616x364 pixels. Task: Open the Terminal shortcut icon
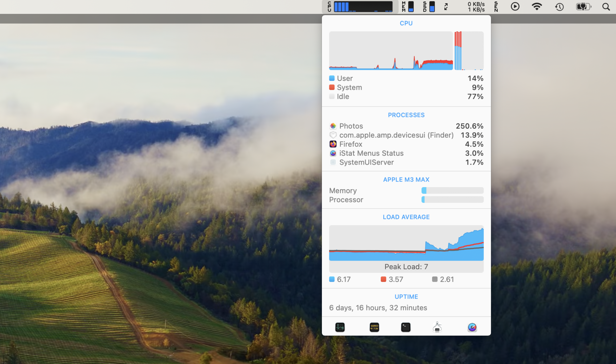click(x=406, y=327)
